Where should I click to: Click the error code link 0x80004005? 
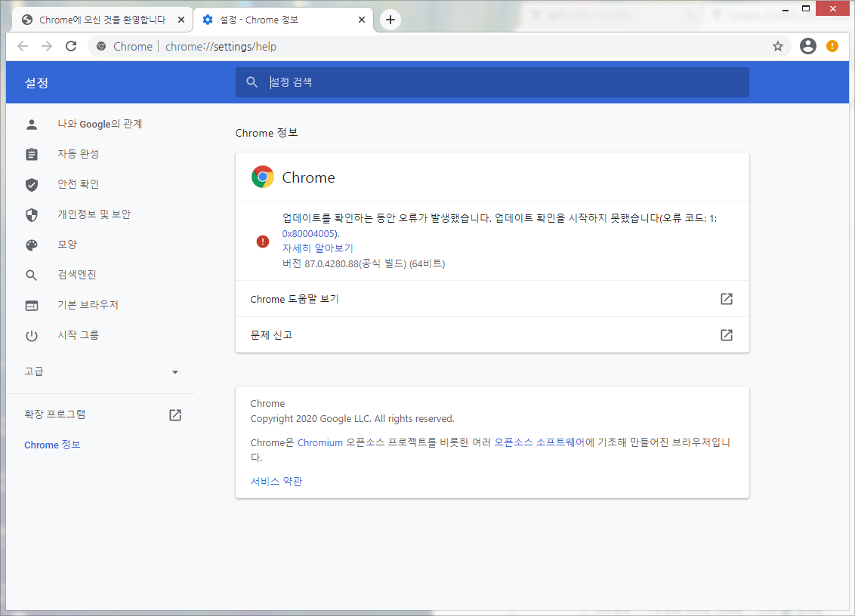[x=308, y=233]
